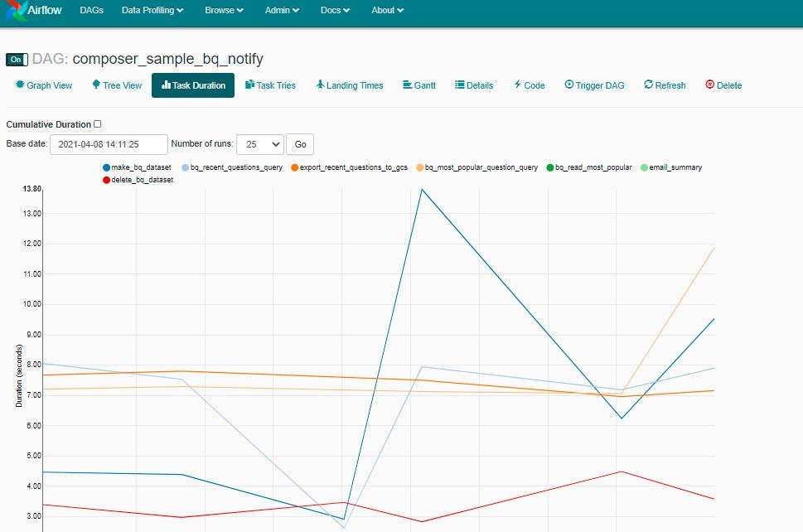The image size is (803, 532).
Task: Click the Gantt chart icon
Action: click(407, 85)
